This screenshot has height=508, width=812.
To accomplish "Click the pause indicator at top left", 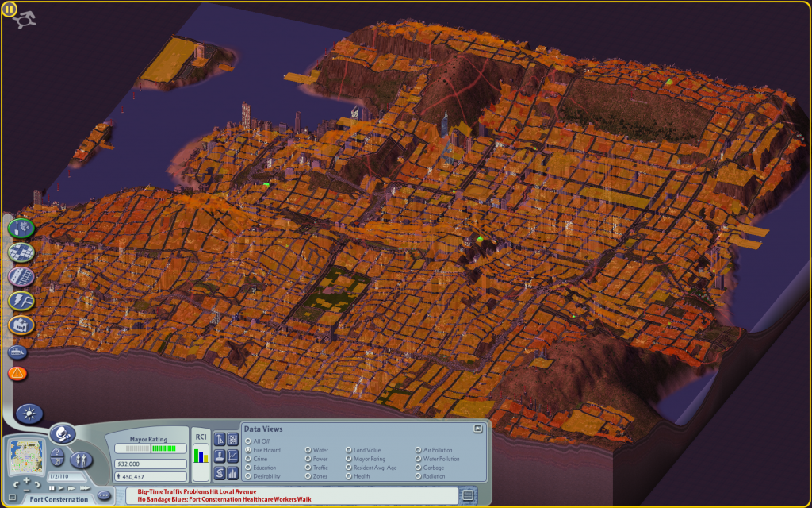I will [x=10, y=10].
